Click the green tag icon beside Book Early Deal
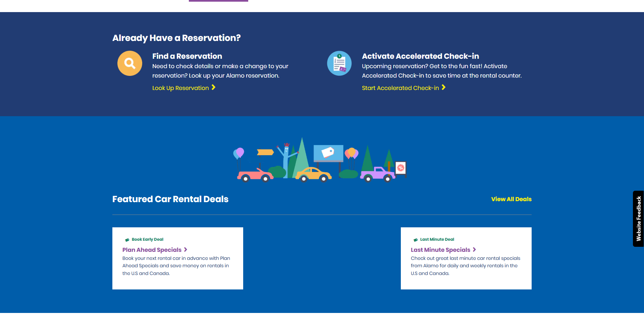Screen dimensions: 644x320 (127, 240)
